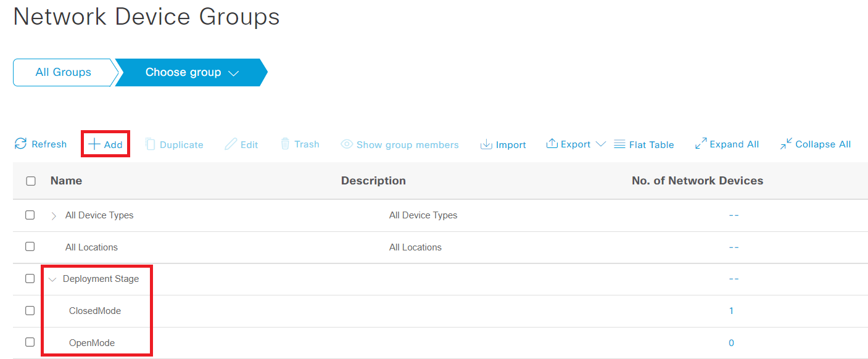Click the Duplicate icon
This screenshot has height=359, width=868.
[x=175, y=144]
